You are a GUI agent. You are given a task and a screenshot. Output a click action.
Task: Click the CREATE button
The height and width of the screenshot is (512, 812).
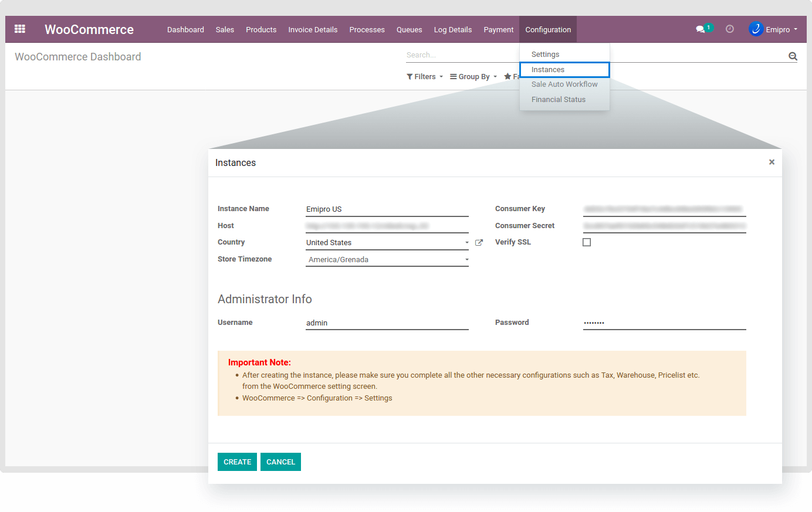tap(237, 462)
